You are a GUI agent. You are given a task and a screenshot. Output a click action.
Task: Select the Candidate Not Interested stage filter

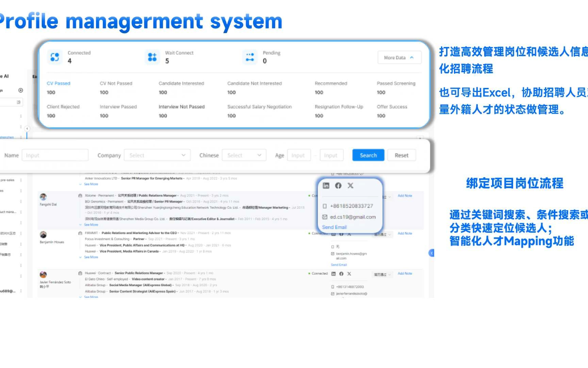click(254, 84)
